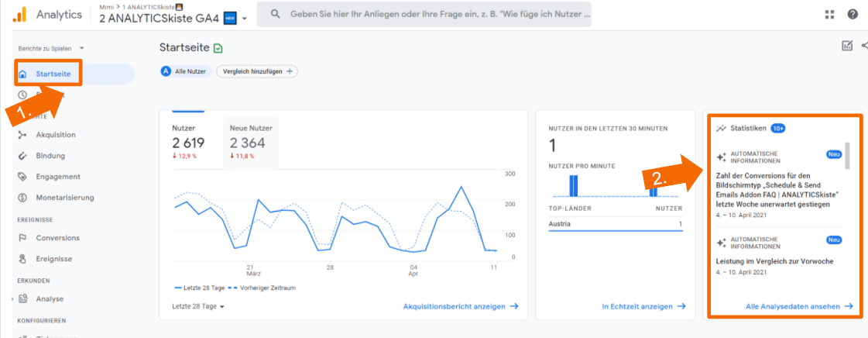
Task: Open the Bindung menu item
Action: click(x=50, y=156)
